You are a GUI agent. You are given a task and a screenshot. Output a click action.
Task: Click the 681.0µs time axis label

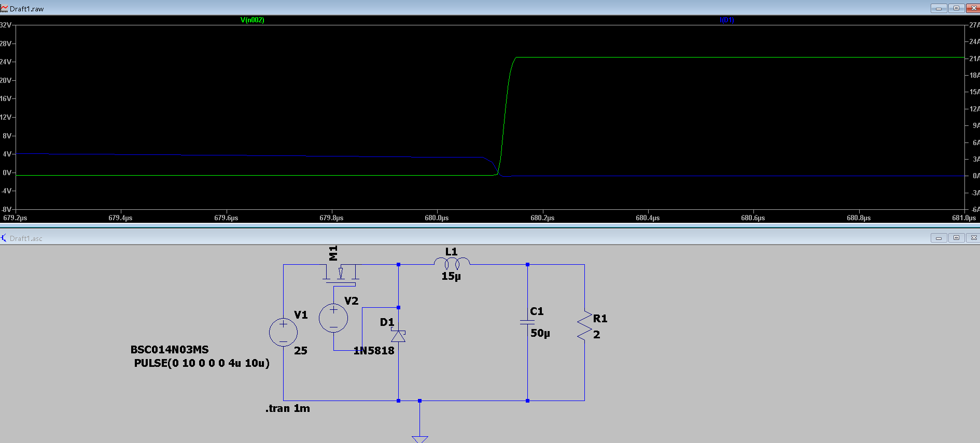tap(964, 218)
